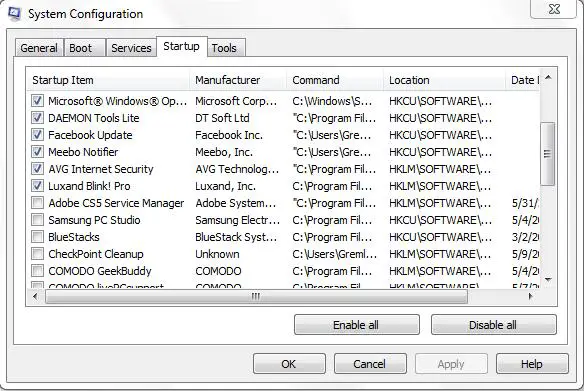
Task: Check the COMODO GeekBuddy checkbox
Action: [x=37, y=271]
